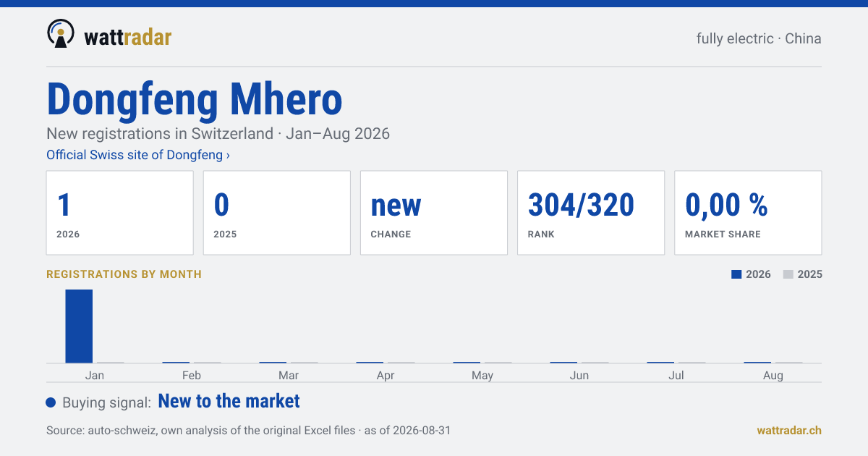The width and height of the screenshot is (868, 456).
Task: Click the grey 2025 legend swatch
Action: click(x=788, y=274)
